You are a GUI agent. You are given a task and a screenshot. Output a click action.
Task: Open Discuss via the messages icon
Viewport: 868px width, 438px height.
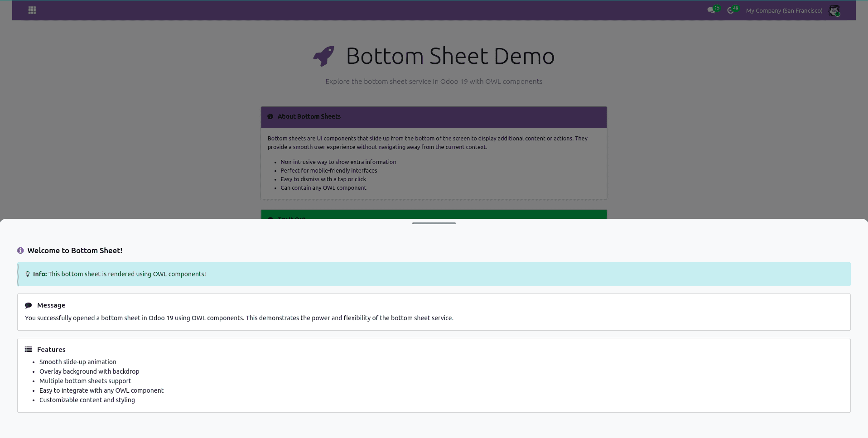711,10
